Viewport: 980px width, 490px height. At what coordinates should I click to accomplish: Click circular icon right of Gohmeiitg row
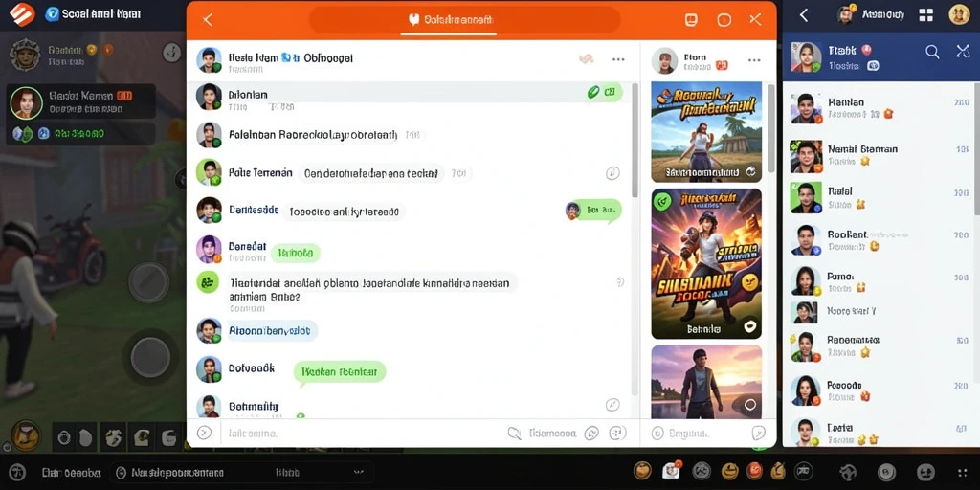[x=613, y=405]
